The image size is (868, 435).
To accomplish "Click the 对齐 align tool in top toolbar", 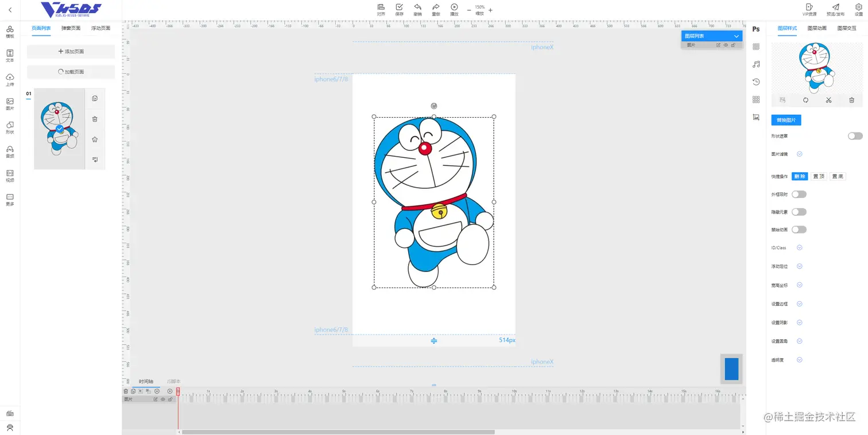I will point(381,9).
